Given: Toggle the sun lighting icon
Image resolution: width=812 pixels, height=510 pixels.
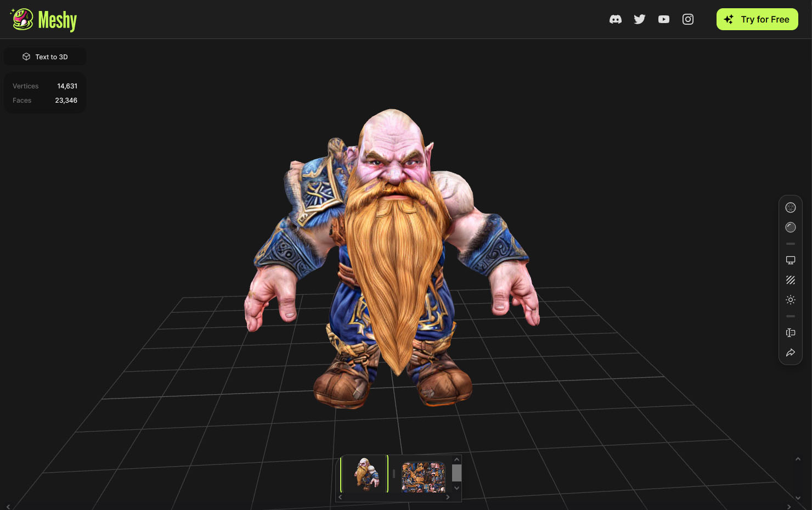Looking at the screenshot, I should (x=791, y=300).
